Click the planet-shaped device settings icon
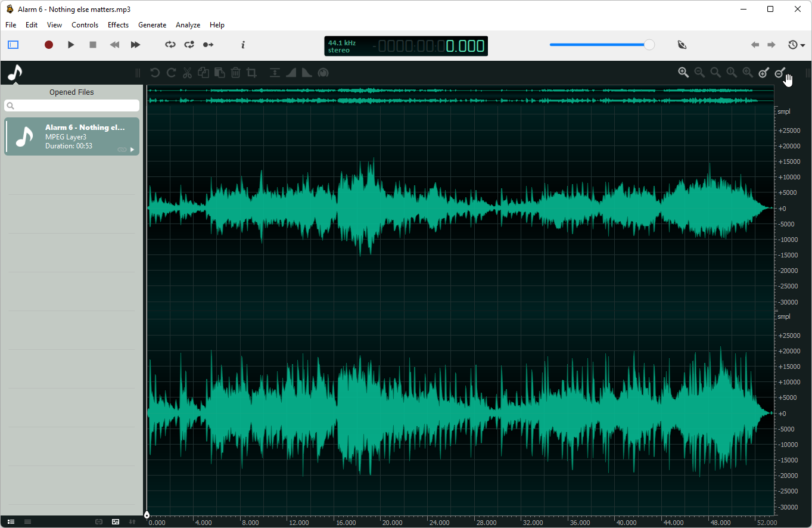Screen dimensions: 812x528 click(682, 45)
